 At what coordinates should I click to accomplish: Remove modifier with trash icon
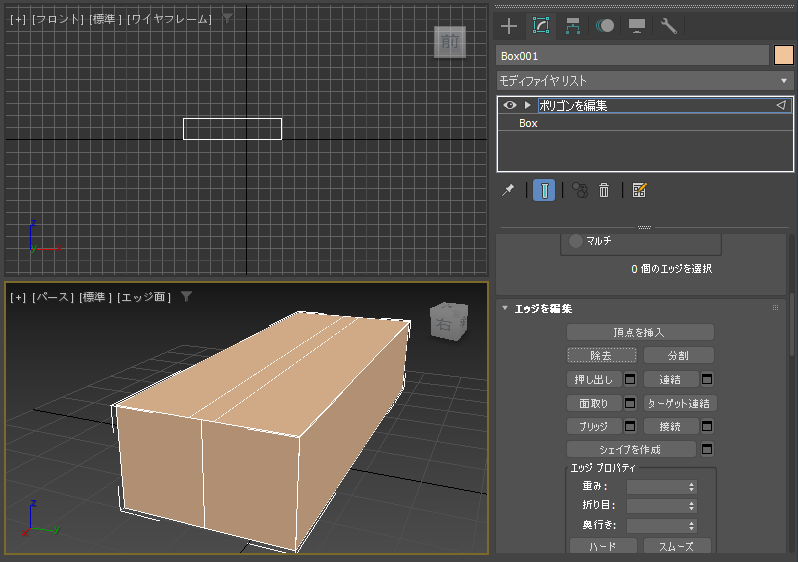point(604,190)
